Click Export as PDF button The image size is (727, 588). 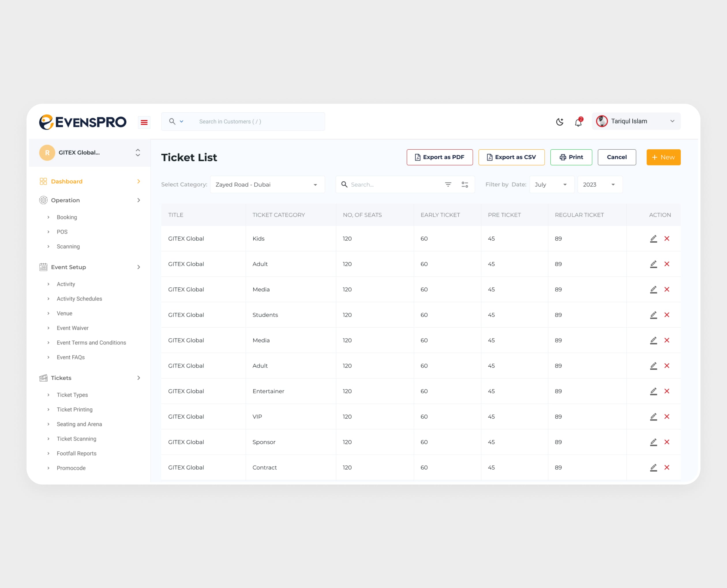(x=439, y=157)
